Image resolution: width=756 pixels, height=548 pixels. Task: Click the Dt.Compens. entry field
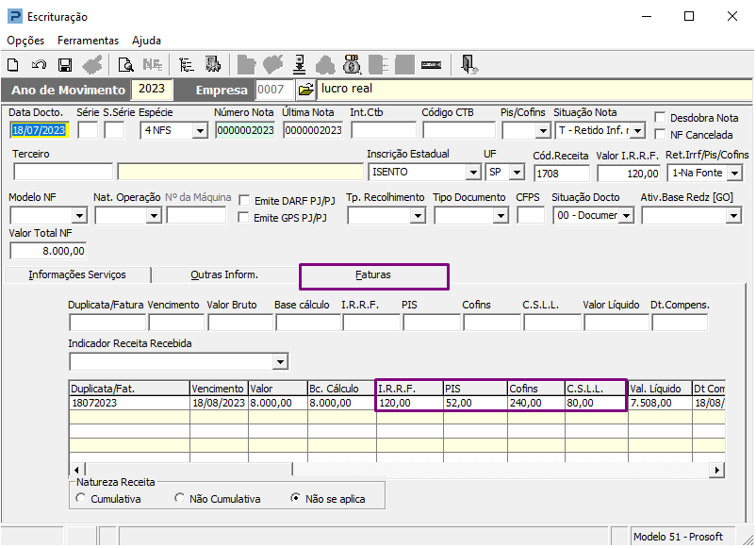680,323
